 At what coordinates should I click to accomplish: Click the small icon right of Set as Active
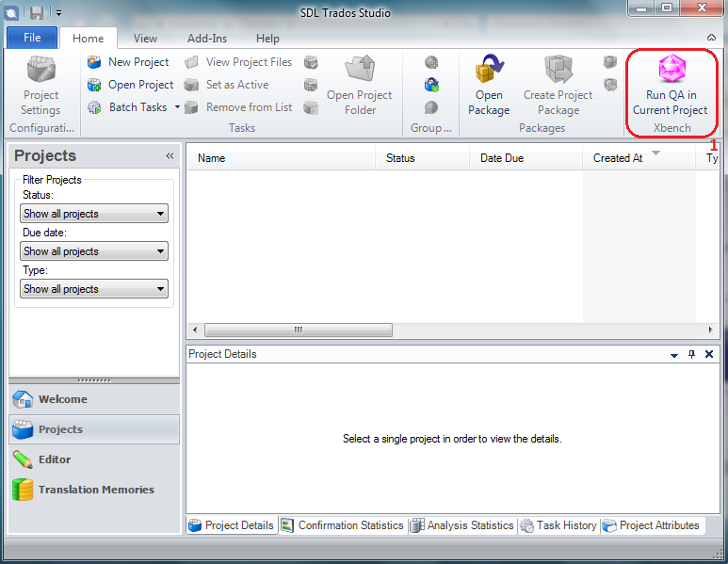pos(311,85)
